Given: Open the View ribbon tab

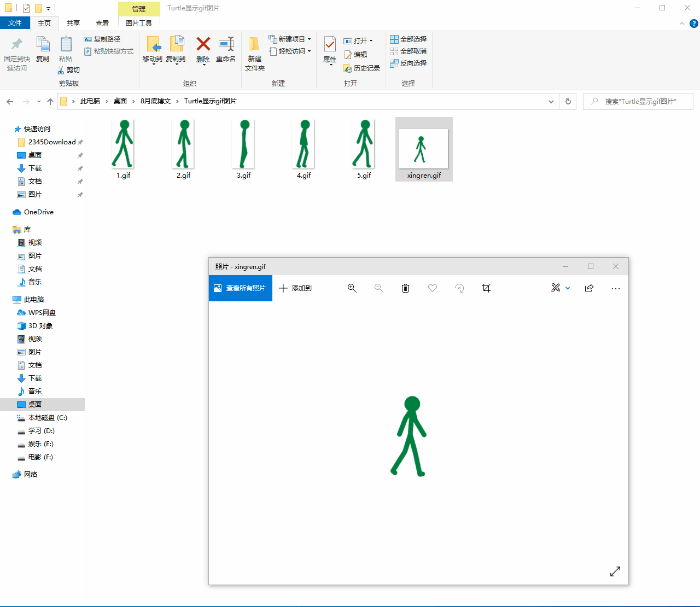Looking at the screenshot, I should pyautogui.click(x=102, y=23).
